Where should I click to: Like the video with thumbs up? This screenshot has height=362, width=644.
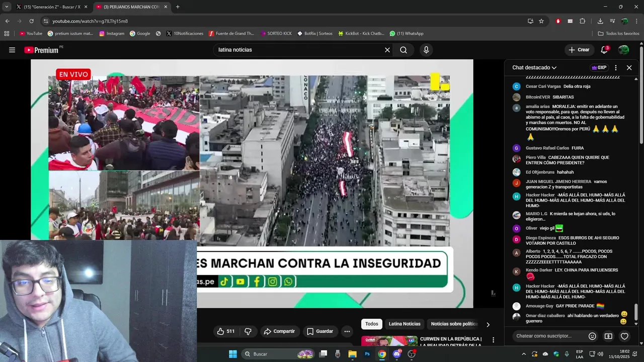point(225,331)
